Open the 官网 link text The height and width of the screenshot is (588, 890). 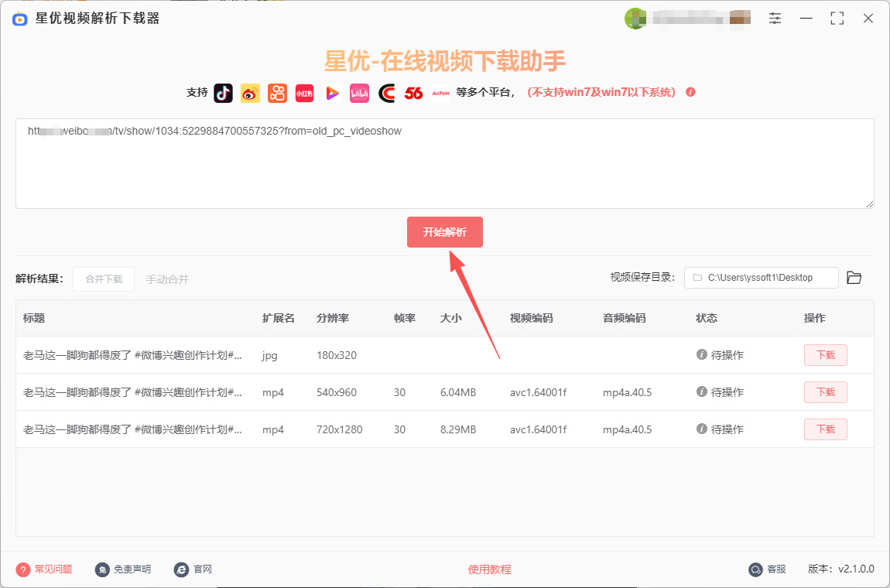[x=203, y=569]
